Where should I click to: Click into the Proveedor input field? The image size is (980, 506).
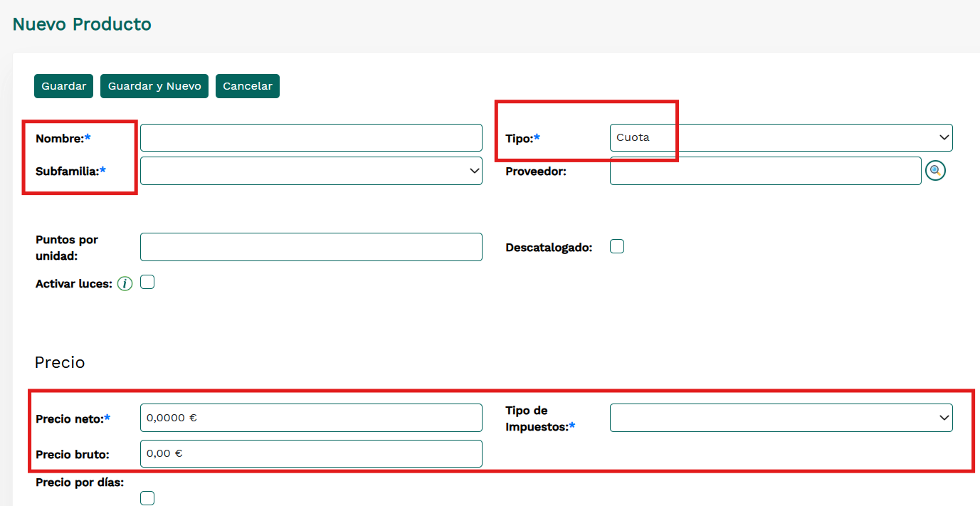pos(765,171)
